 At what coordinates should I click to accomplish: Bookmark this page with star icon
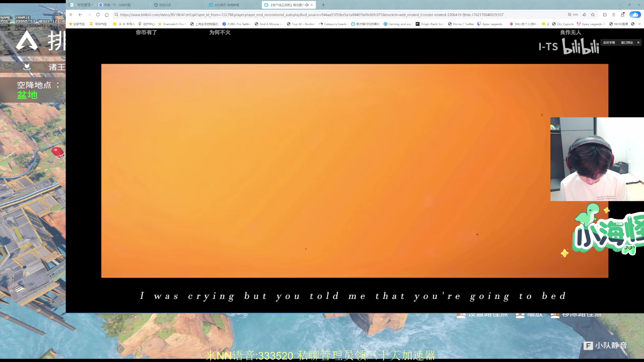click(593, 15)
